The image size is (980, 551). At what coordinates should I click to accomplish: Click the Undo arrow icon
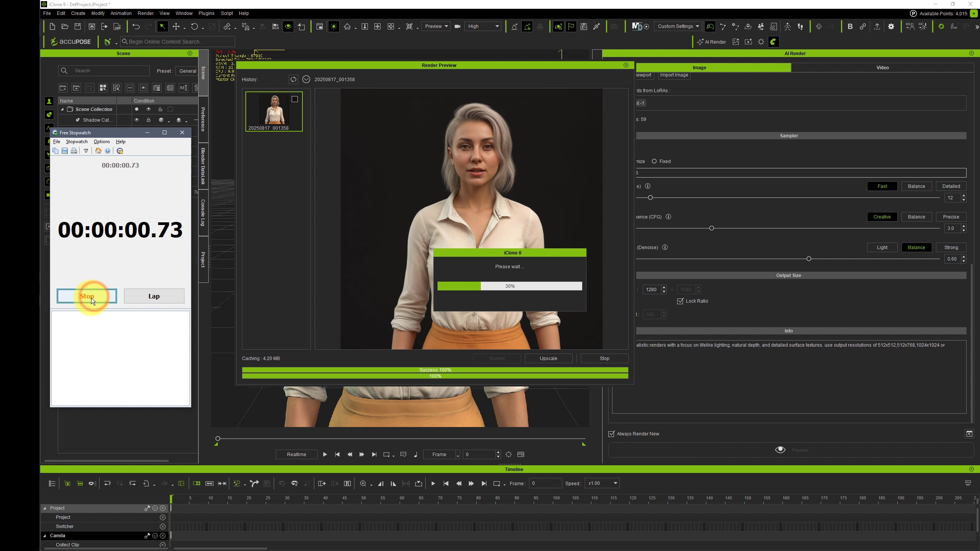coord(136,26)
